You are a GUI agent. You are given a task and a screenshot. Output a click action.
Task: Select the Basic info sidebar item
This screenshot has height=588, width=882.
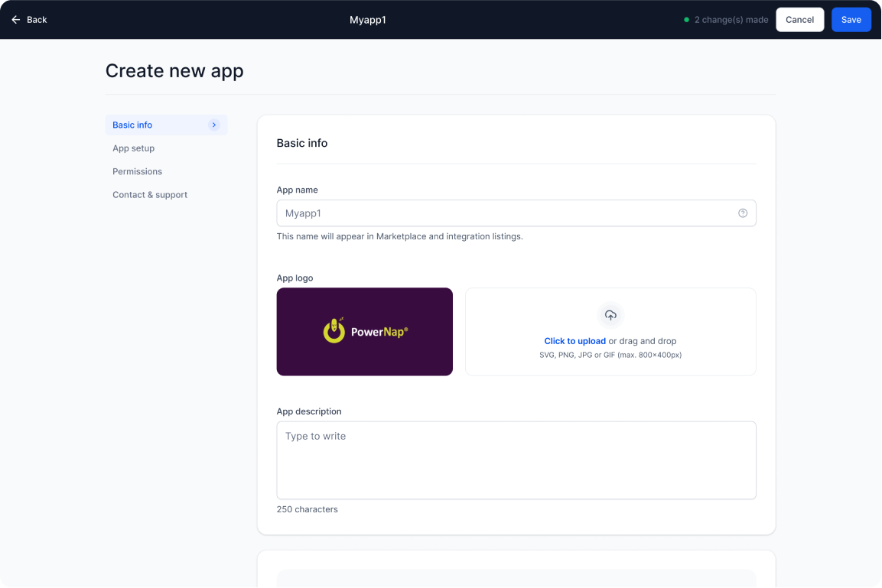pos(133,125)
